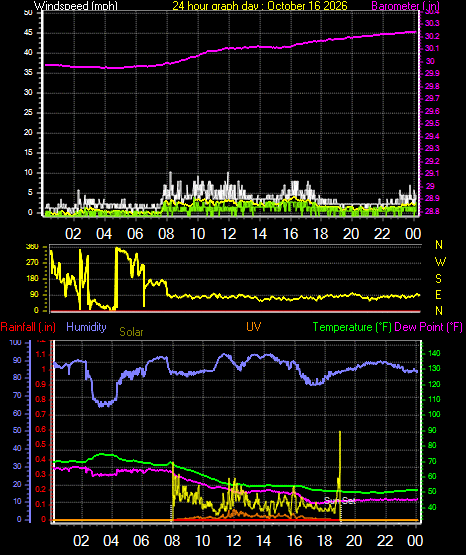
Task: Click the '30.2' barometer axis value
Action: point(432,36)
